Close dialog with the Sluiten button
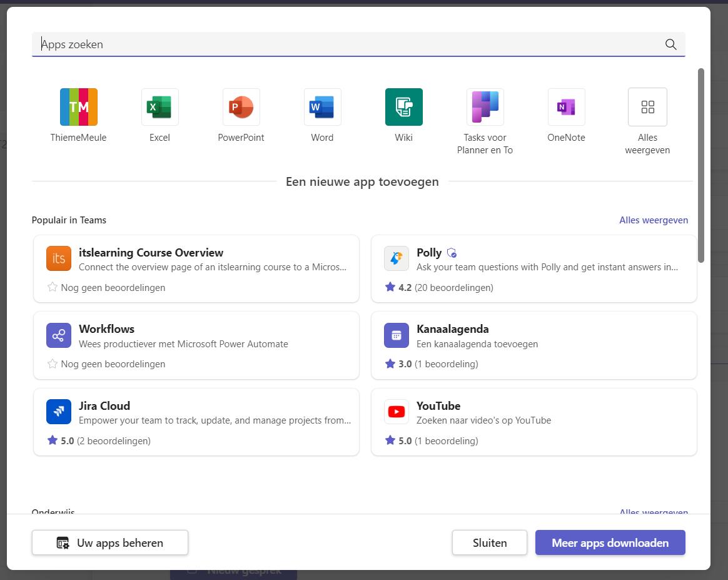The width and height of the screenshot is (728, 580). 490,542
